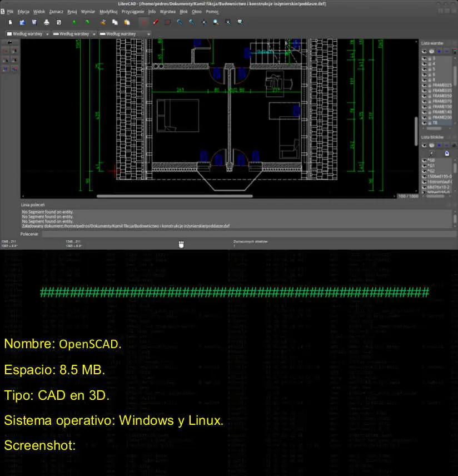
Task: Toggle the grid display toolbar icon
Action: point(143,22)
